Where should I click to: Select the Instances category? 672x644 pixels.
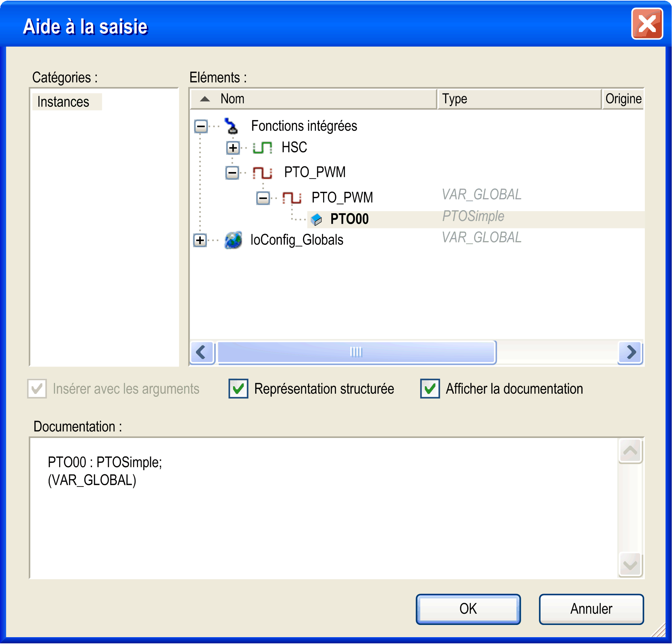[x=64, y=102]
